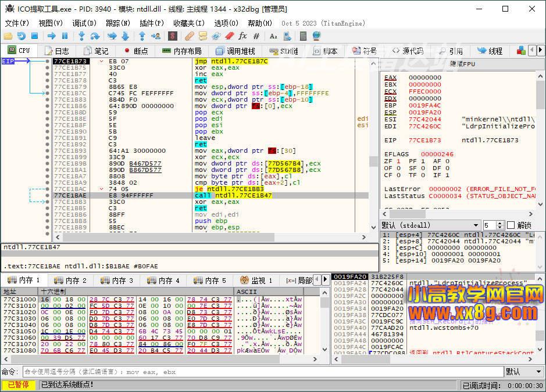Viewport: 546px width, 392px height.
Task: Click the trace over down-arrow icon
Action: (x=126, y=36)
